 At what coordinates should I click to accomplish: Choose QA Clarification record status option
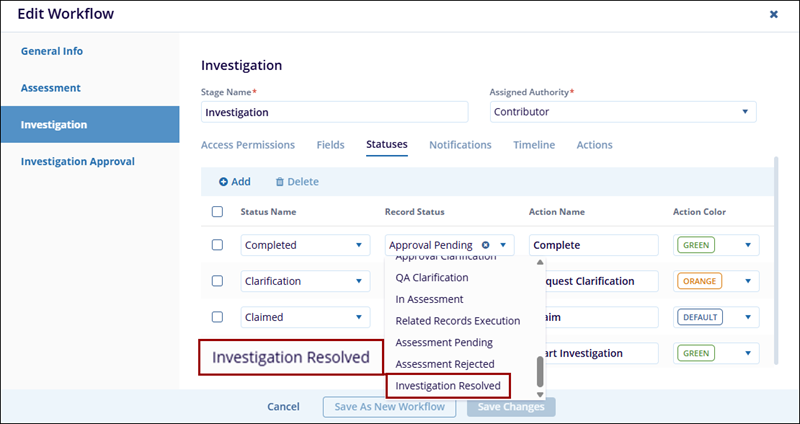(432, 278)
